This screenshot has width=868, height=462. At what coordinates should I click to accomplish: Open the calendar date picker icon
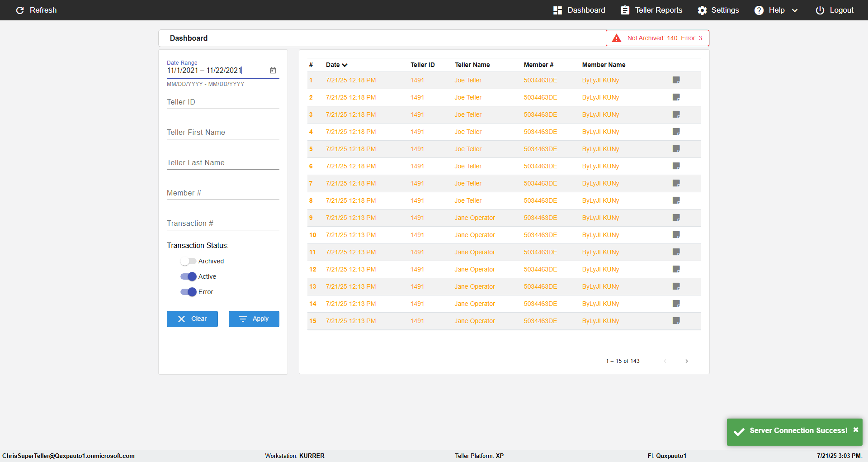tap(273, 70)
